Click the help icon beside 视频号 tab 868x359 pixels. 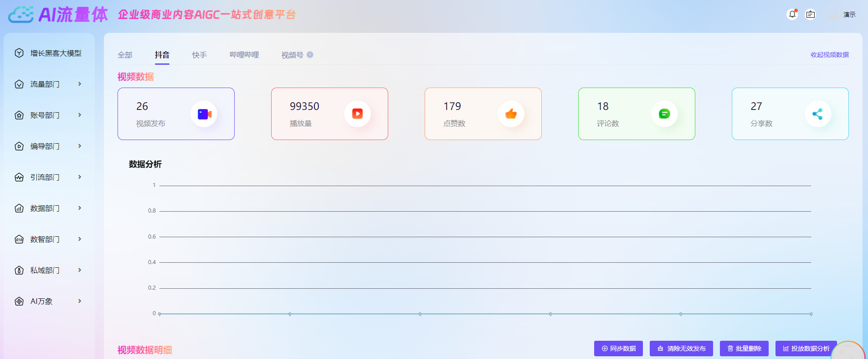tap(310, 55)
